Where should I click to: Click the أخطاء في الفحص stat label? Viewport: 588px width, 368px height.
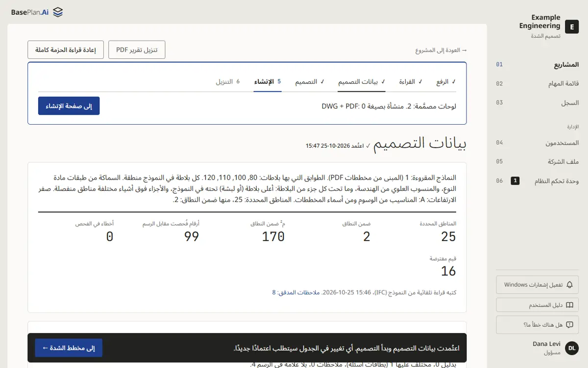click(x=94, y=224)
